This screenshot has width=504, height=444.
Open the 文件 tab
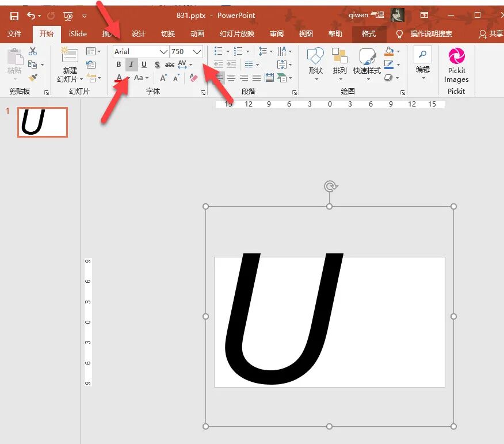coord(14,34)
